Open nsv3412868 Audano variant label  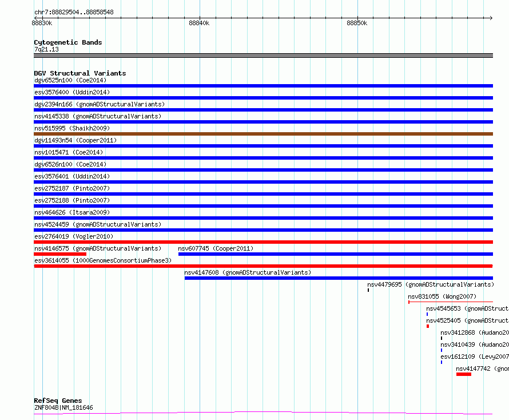(x=475, y=332)
